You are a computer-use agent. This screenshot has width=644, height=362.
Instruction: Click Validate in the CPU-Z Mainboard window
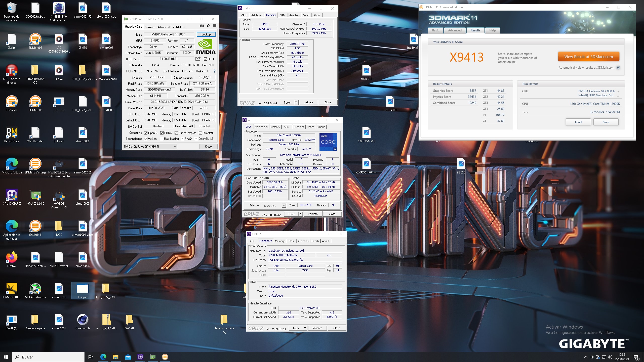[317, 328]
